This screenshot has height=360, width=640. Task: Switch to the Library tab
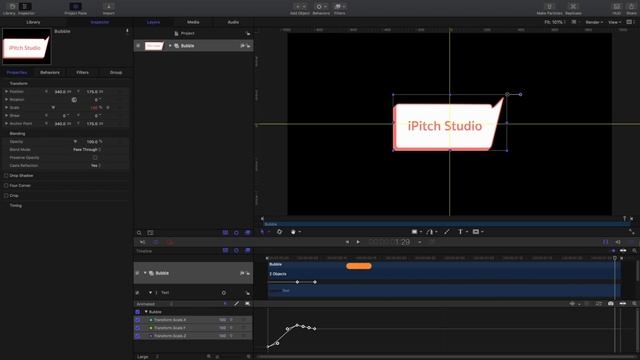pyautogui.click(x=33, y=22)
